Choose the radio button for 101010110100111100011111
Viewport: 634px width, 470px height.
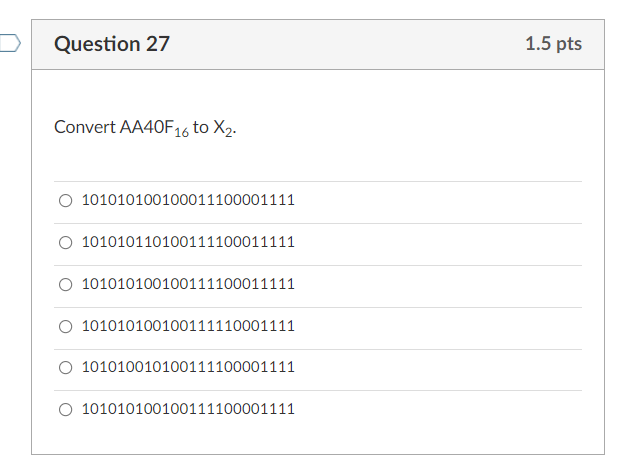(x=65, y=242)
